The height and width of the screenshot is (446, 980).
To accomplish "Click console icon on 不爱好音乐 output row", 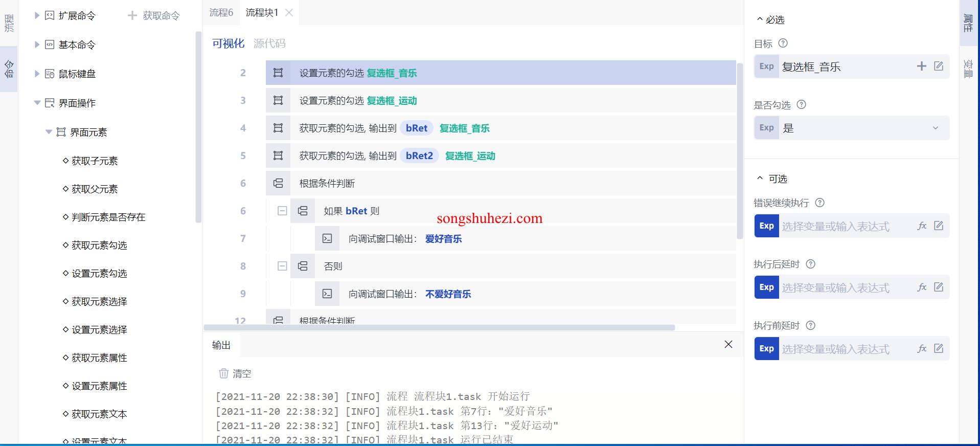I will 327,294.
